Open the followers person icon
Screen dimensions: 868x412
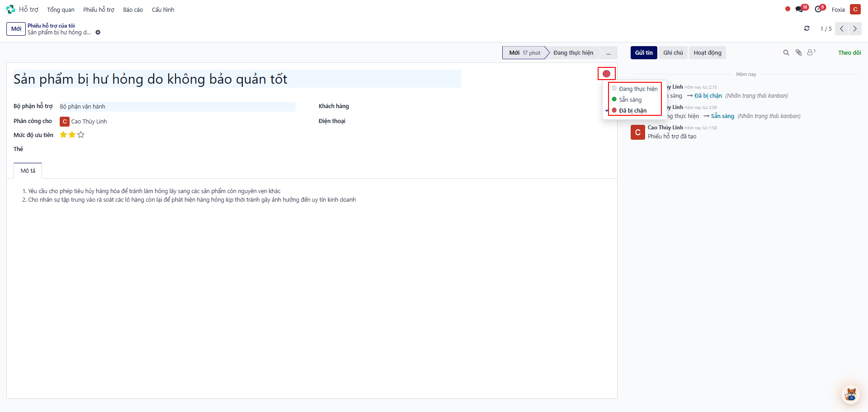click(811, 53)
